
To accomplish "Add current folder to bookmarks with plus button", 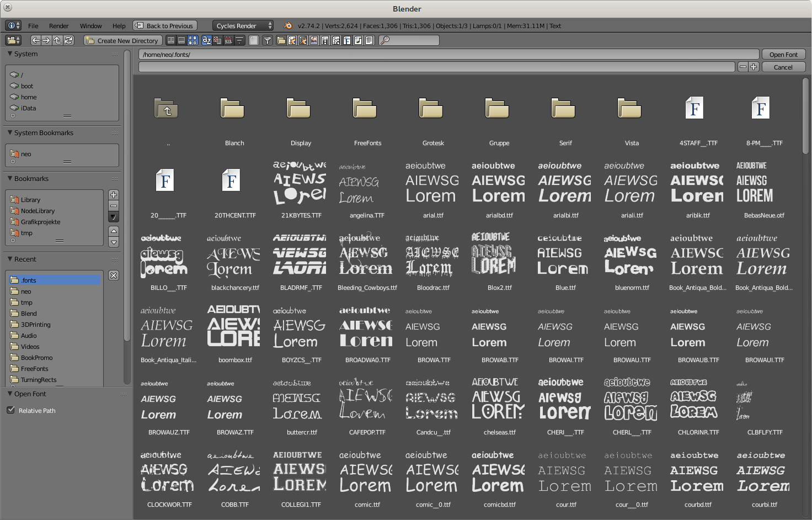I will coord(114,195).
